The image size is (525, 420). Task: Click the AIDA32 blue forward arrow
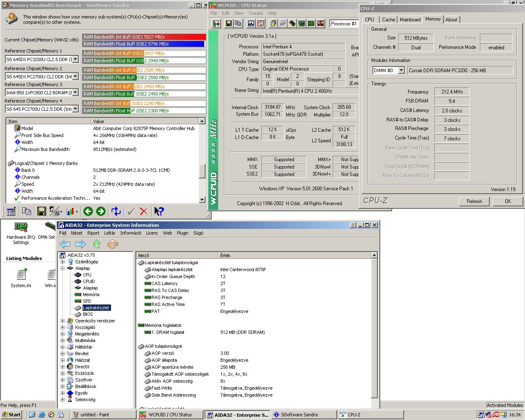tap(81, 244)
